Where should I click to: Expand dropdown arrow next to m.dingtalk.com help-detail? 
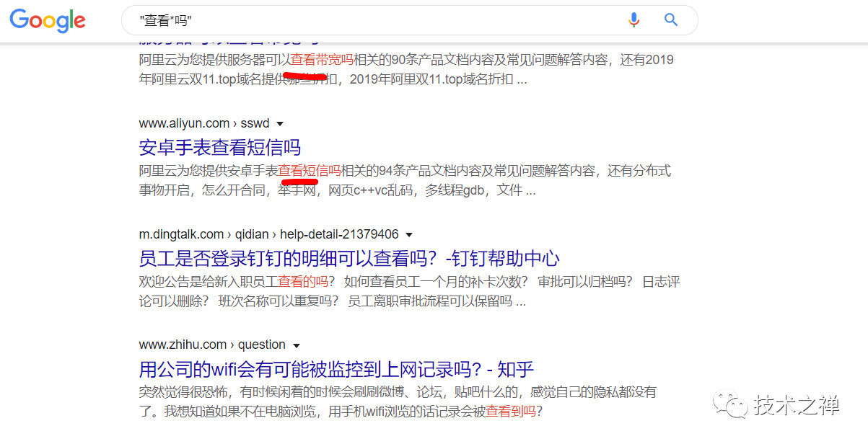pyautogui.click(x=409, y=234)
